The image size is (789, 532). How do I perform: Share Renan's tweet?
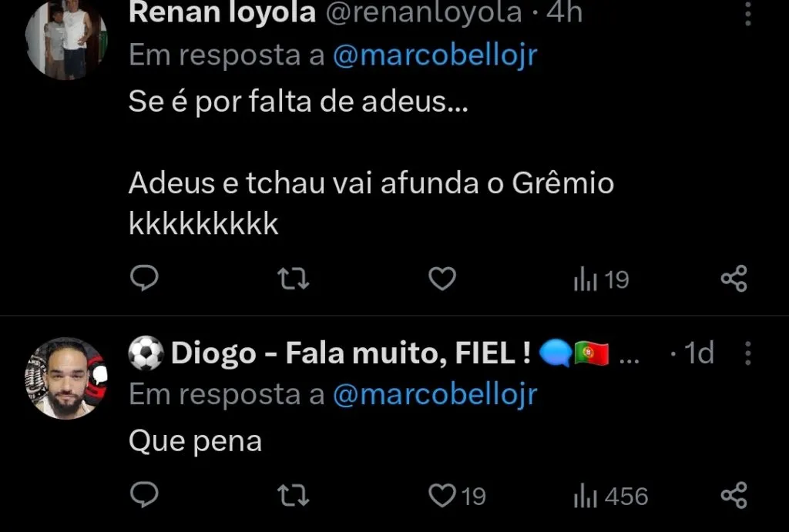(734, 279)
